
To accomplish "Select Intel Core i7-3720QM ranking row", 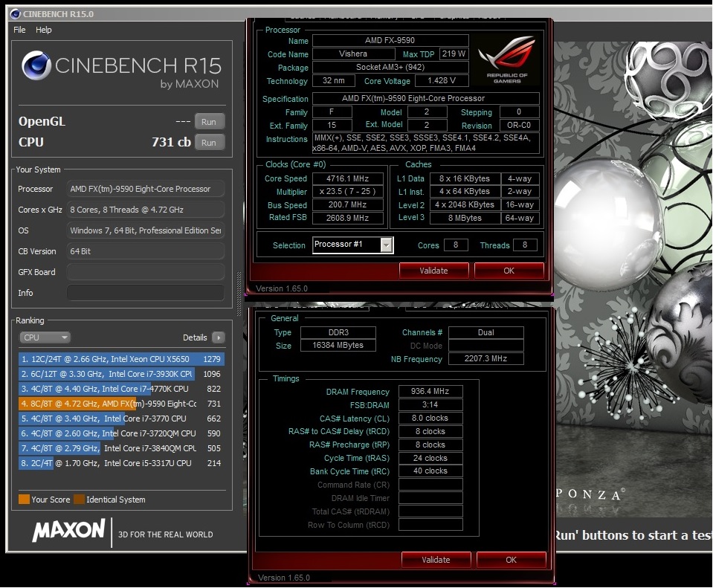I will (121, 433).
